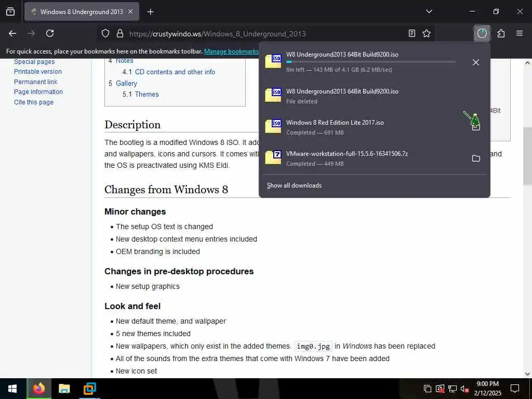This screenshot has height=399, width=532.
Task: Open Manage bookmarks link
Action: [x=231, y=51]
